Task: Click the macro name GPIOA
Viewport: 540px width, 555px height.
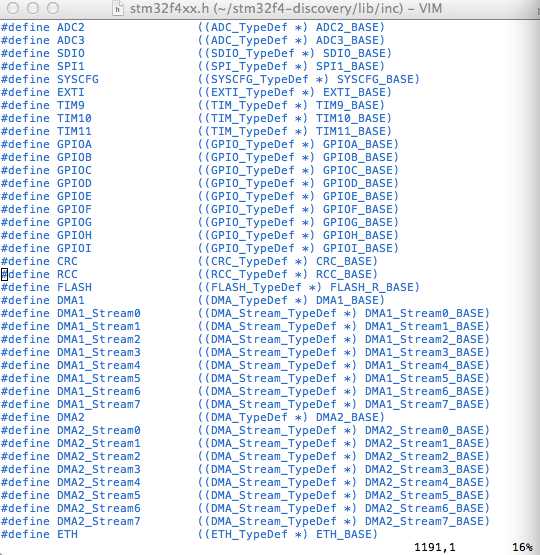Action: point(74,144)
